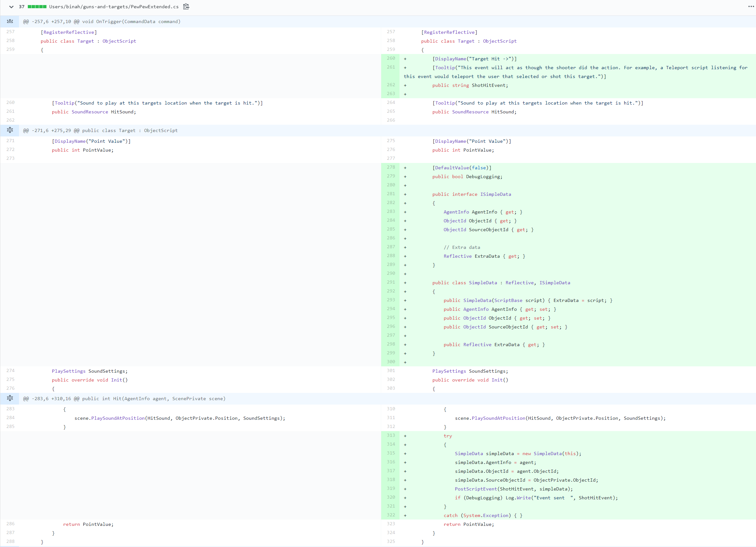Select new line number 291
The image size is (756, 547).
[391, 282]
